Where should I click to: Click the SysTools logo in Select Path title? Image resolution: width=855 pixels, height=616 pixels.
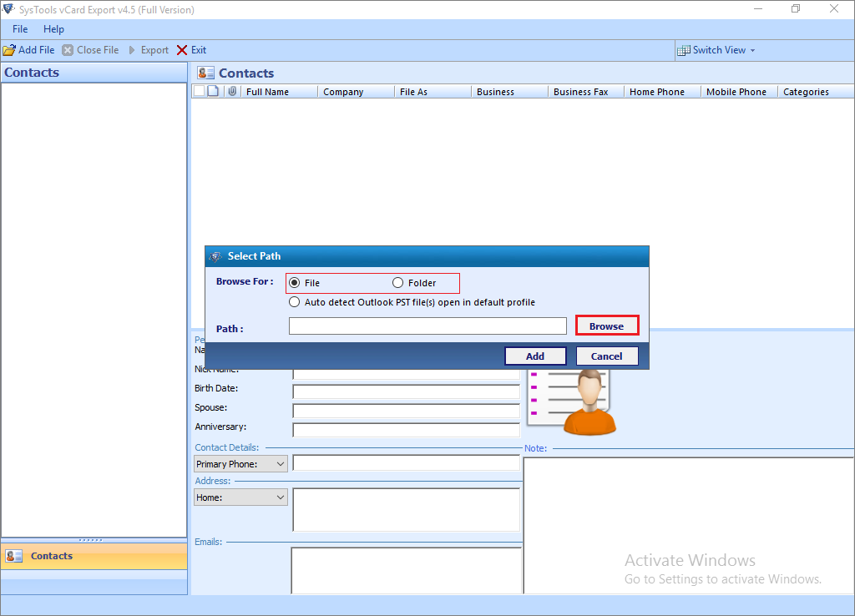(x=216, y=256)
